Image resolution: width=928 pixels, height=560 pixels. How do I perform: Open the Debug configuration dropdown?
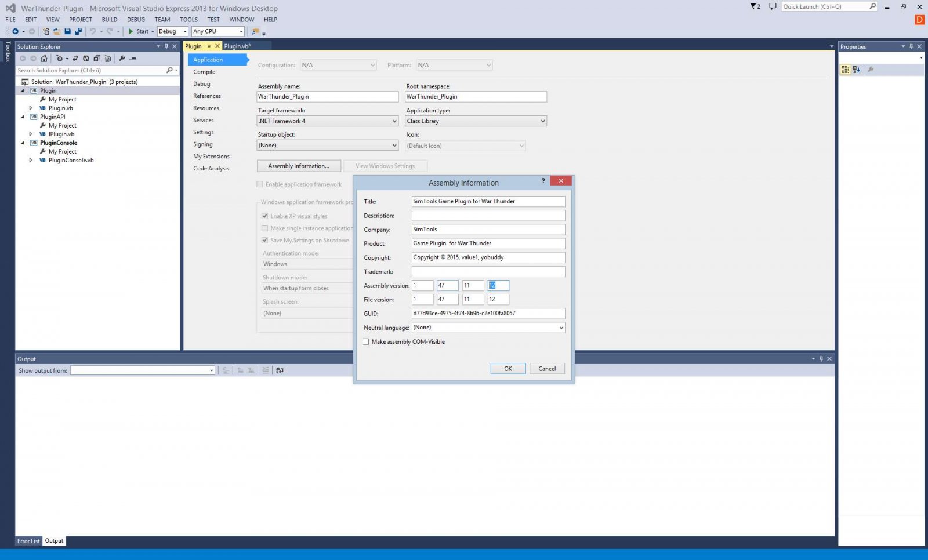click(173, 31)
